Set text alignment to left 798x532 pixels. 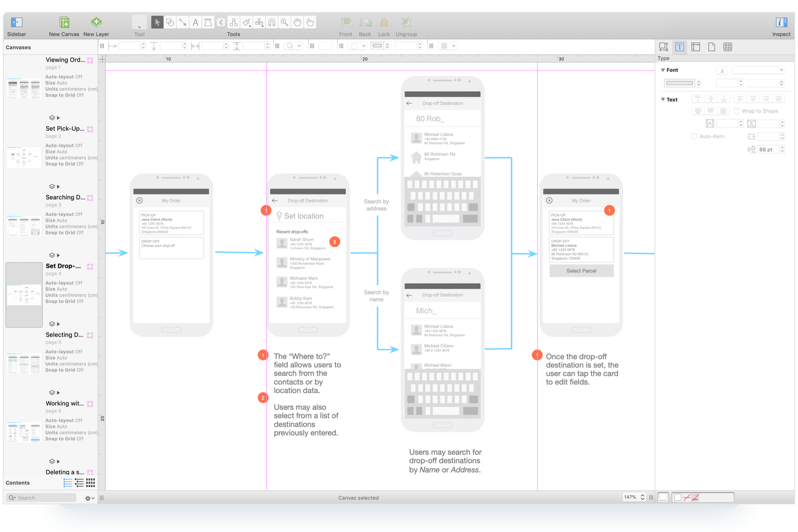tap(740, 99)
